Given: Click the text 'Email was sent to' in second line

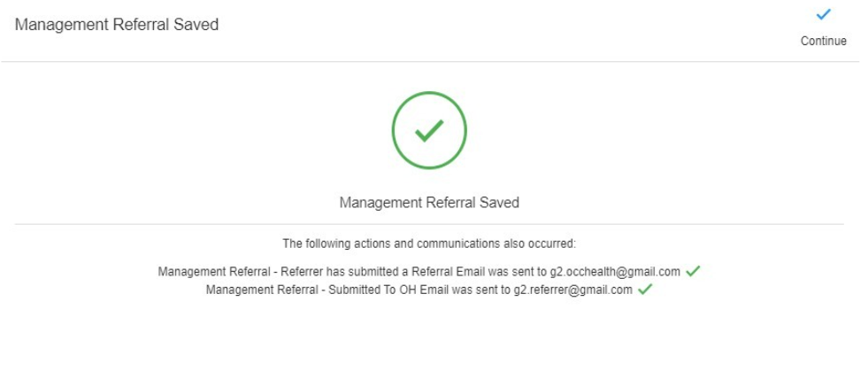Looking at the screenshot, I should click(470, 290).
